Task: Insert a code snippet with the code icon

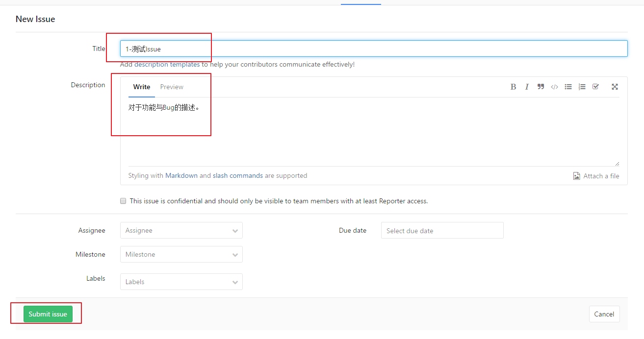Action: click(x=554, y=87)
